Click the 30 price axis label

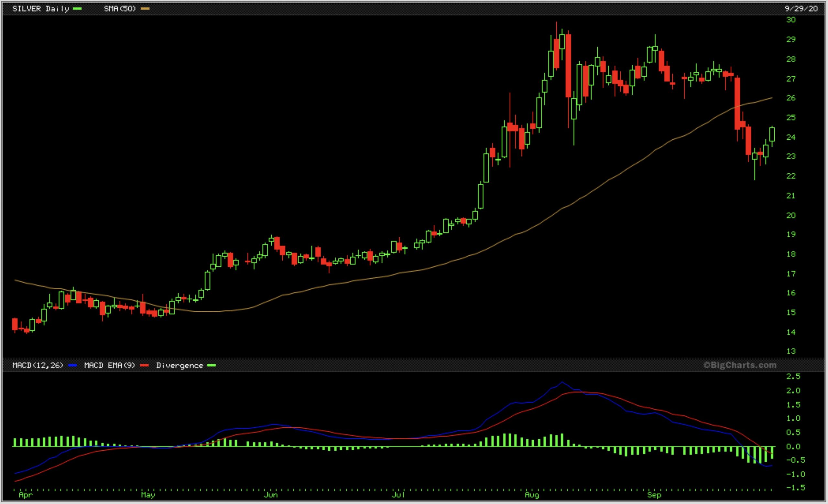pos(791,20)
